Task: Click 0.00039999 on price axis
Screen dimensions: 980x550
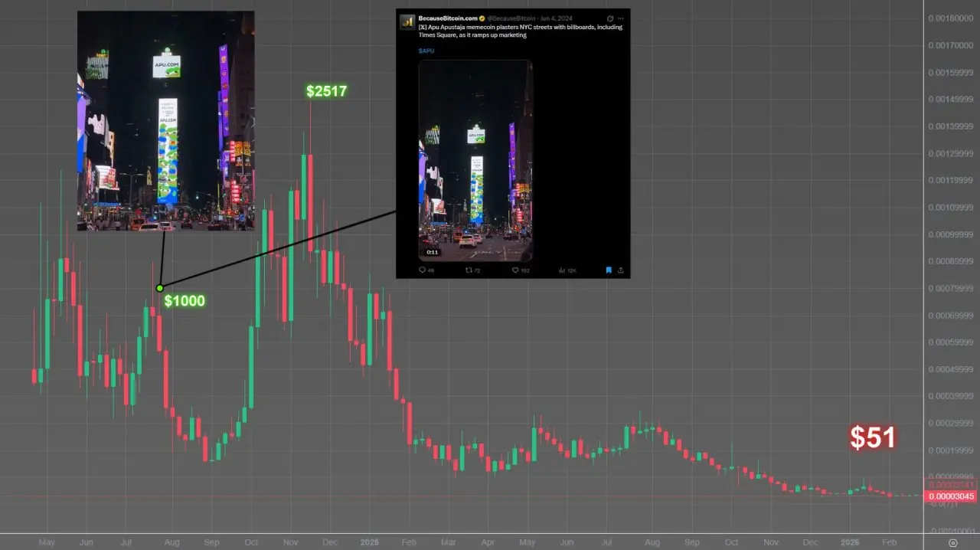Action: [x=951, y=396]
